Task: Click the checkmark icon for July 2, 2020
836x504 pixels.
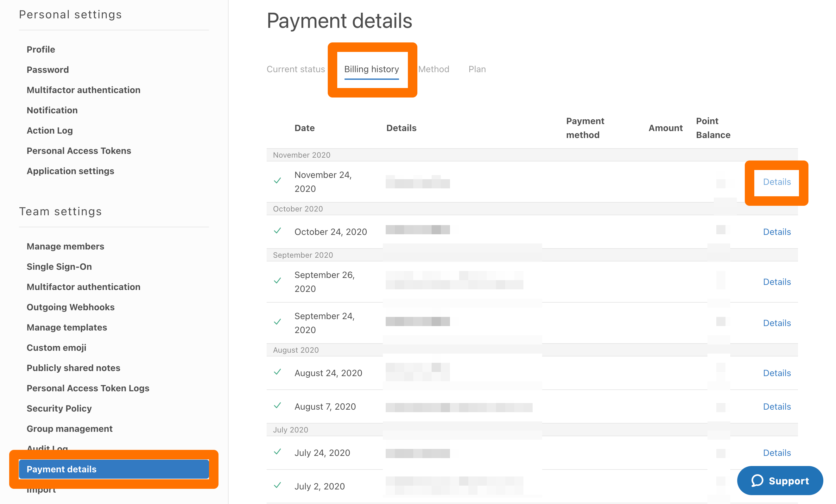Action: click(x=277, y=485)
